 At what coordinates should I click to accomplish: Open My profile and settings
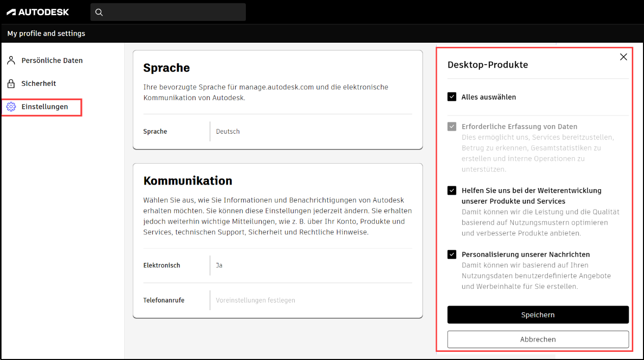(46, 33)
